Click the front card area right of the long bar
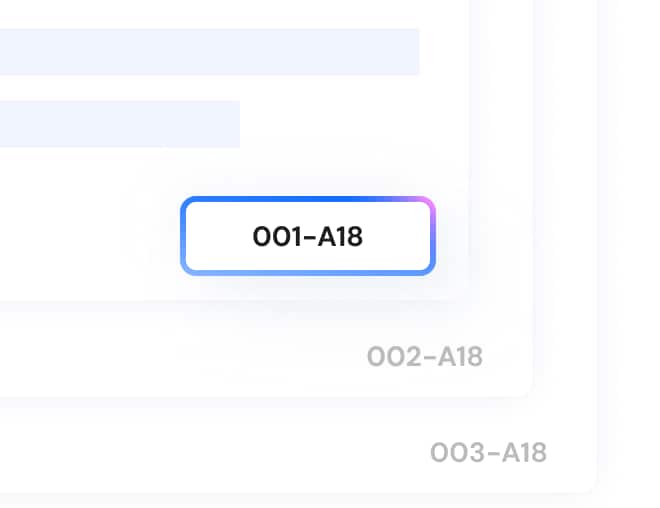This screenshot has width=660, height=508. [443, 51]
